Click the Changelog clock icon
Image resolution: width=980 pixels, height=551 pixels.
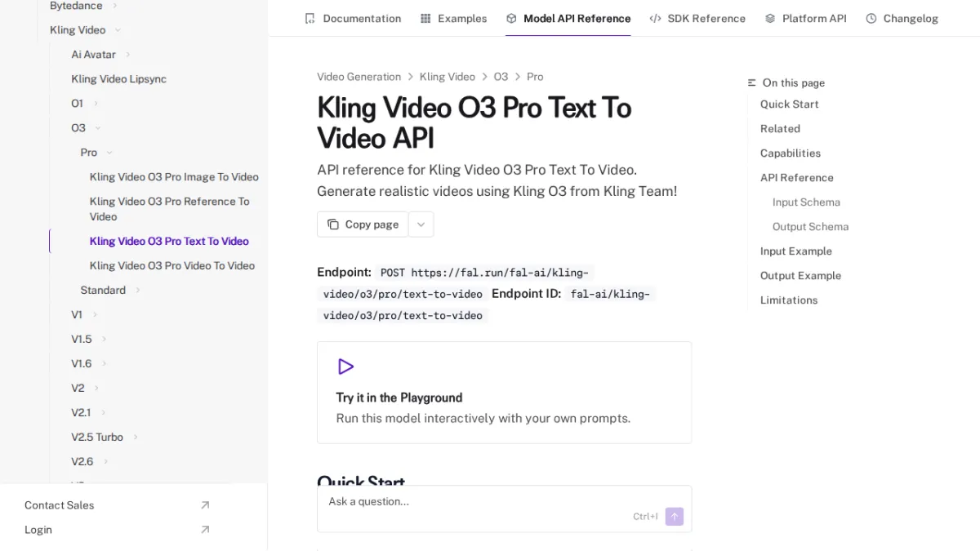pyautogui.click(x=871, y=18)
